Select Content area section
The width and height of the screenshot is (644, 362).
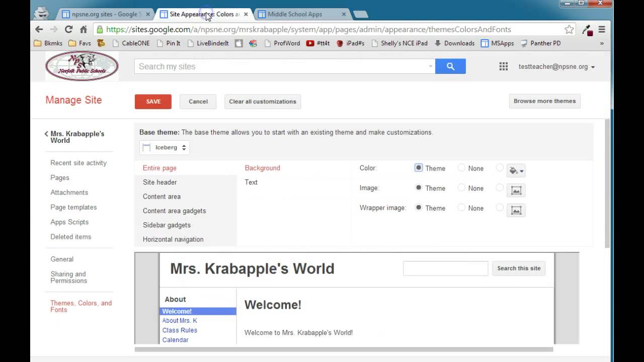tap(186, 197)
